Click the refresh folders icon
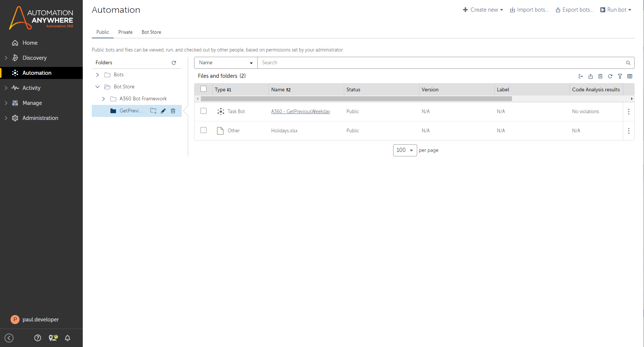The height and width of the screenshot is (347, 644). tap(174, 63)
